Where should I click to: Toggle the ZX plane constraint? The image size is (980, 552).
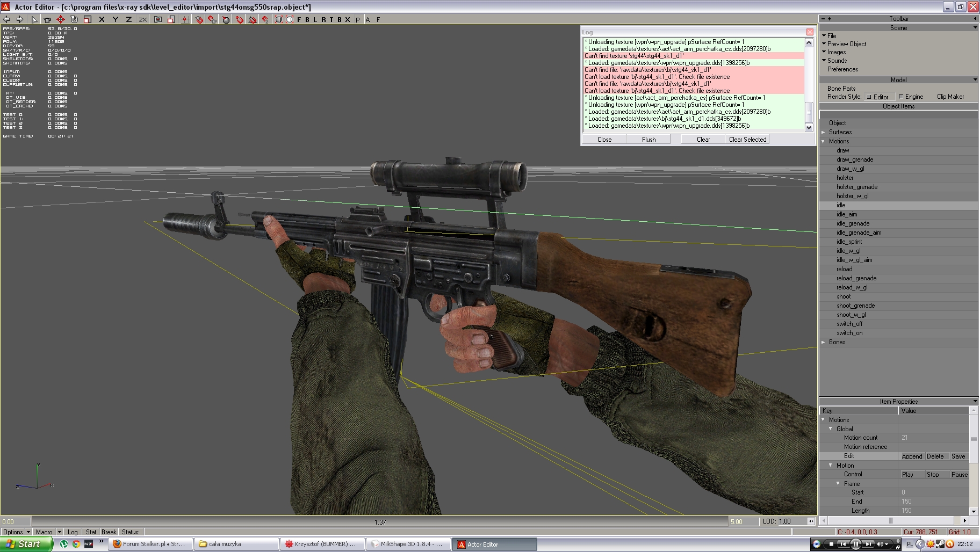coord(142,19)
